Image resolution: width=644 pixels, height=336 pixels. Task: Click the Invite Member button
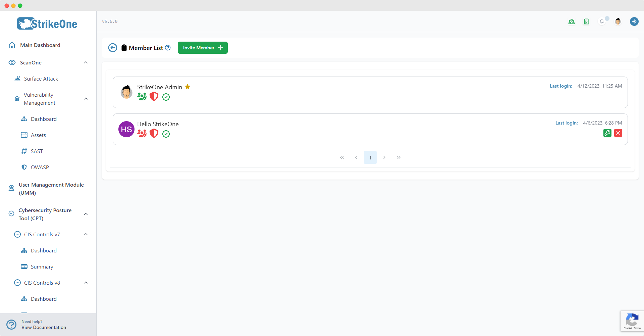[203, 48]
